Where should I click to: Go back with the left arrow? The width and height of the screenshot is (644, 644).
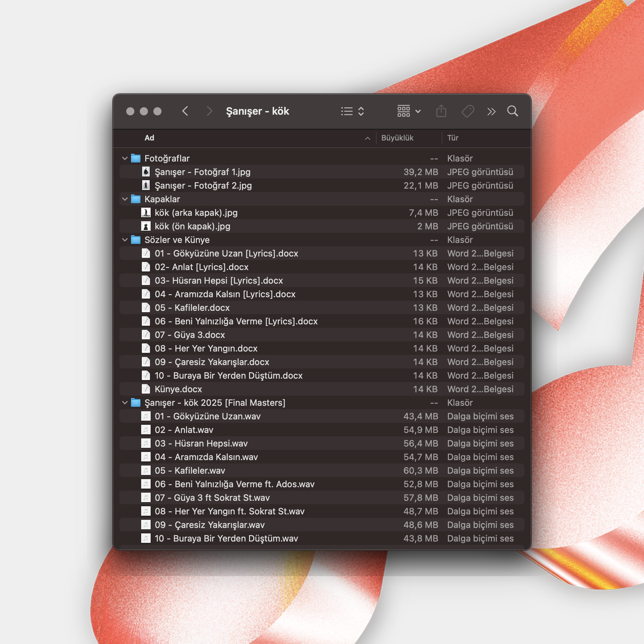pyautogui.click(x=185, y=111)
